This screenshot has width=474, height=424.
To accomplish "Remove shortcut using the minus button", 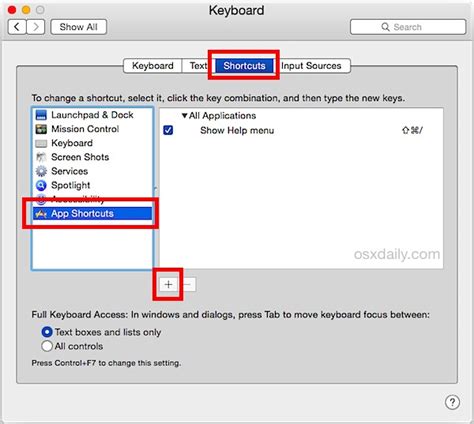I will 188,284.
